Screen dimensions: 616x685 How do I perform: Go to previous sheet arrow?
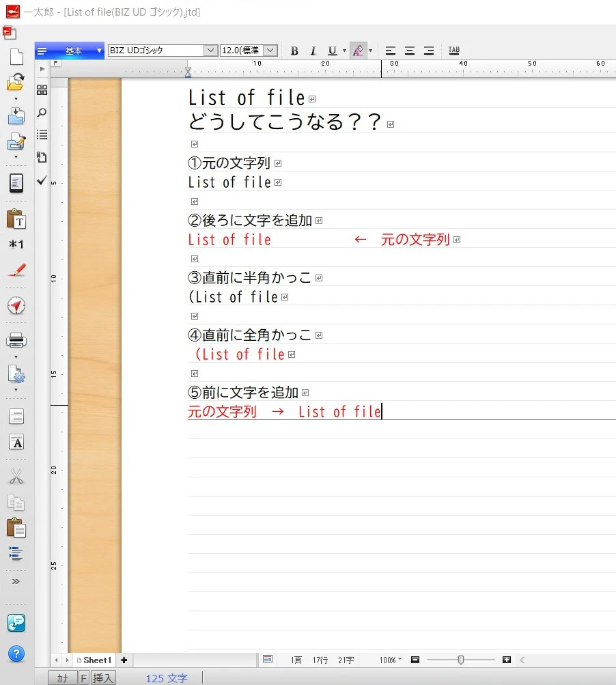(57, 660)
